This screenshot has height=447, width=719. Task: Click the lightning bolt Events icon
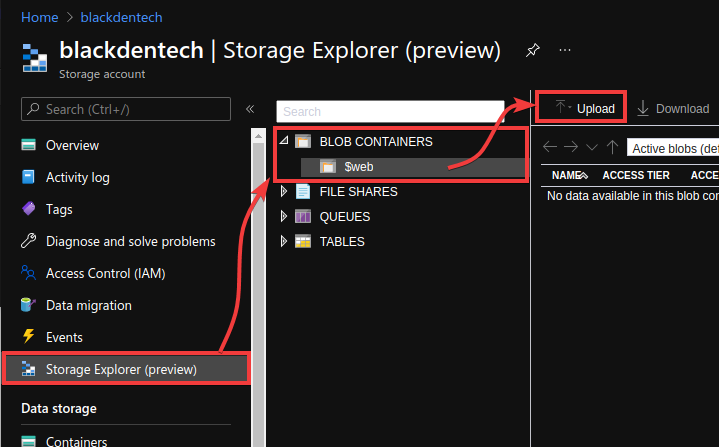click(x=28, y=336)
